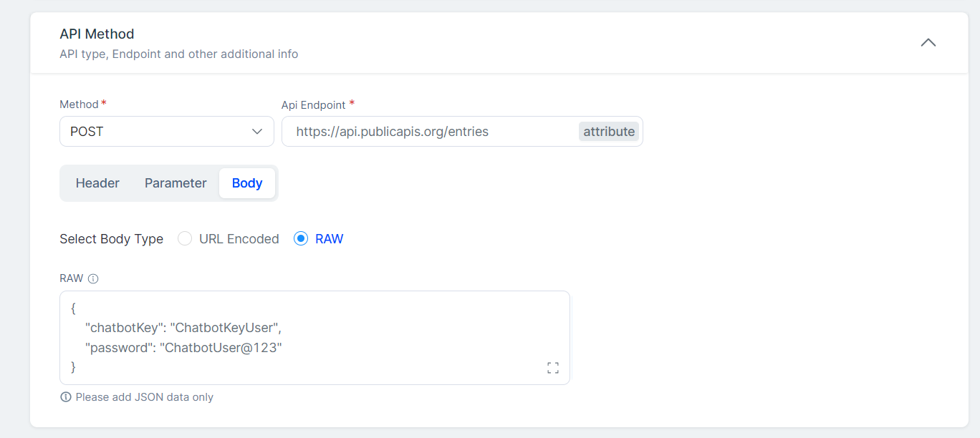The image size is (980, 438).
Task: Click inside the Api Endpoint field
Action: pos(430,131)
